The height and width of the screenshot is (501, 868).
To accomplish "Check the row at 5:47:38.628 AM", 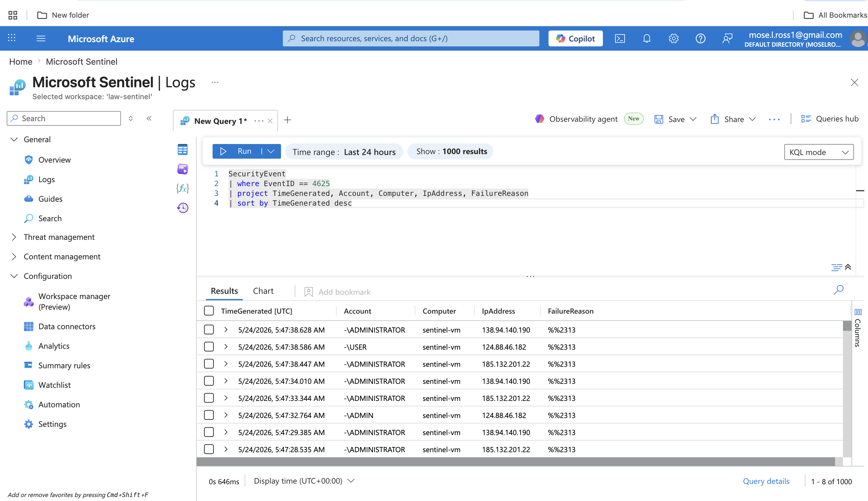I will (209, 330).
